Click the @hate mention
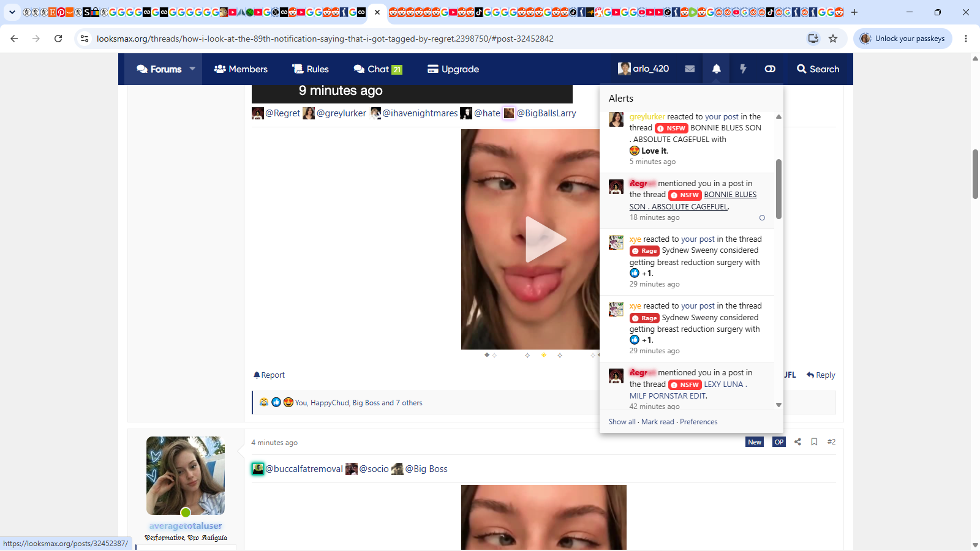Viewport: 980px width, 551px height. click(x=487, y=113)
